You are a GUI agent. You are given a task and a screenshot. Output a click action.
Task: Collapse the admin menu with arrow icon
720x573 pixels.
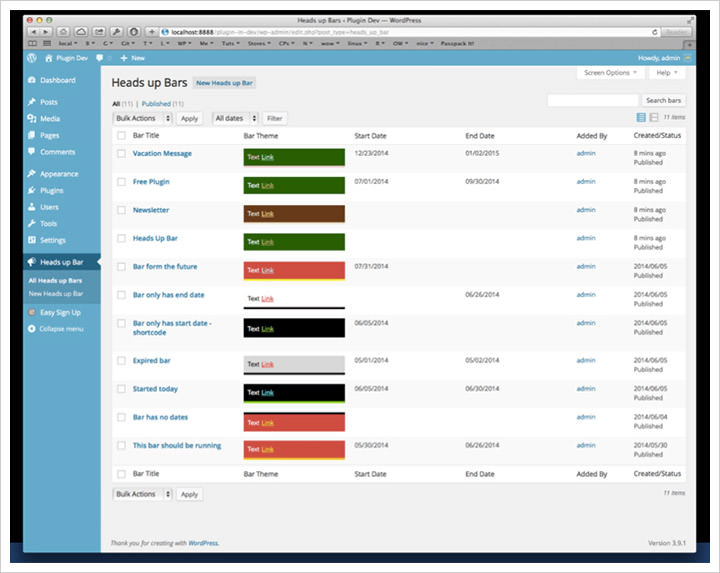[x=32, y=329]
